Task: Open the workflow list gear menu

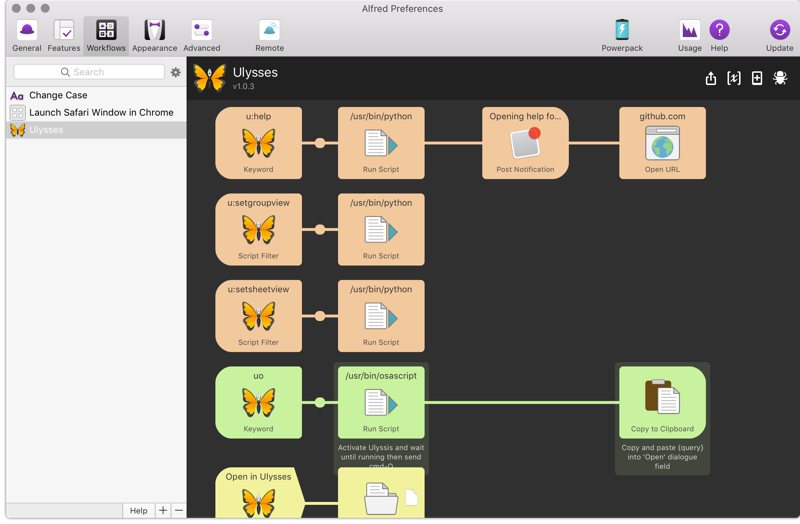Action: tap(176, 72)
